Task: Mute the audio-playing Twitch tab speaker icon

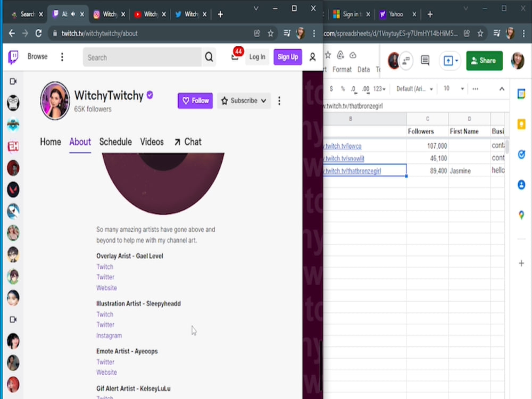Action: [73, 14]
